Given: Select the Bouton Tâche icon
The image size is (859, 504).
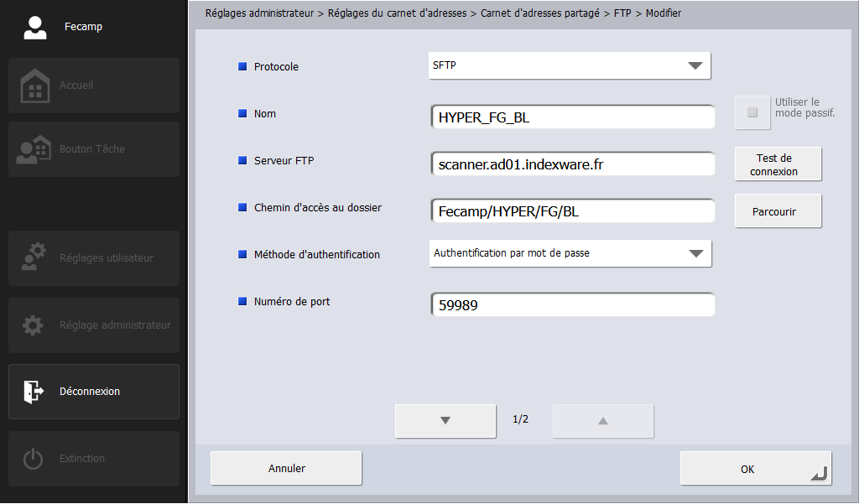Looking at the screenshot, I should point(34,149).
